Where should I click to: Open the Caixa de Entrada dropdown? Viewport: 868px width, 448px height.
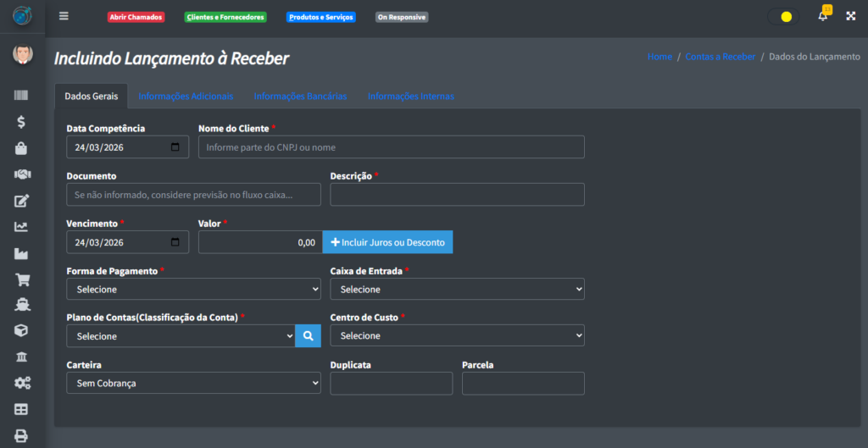457,290
